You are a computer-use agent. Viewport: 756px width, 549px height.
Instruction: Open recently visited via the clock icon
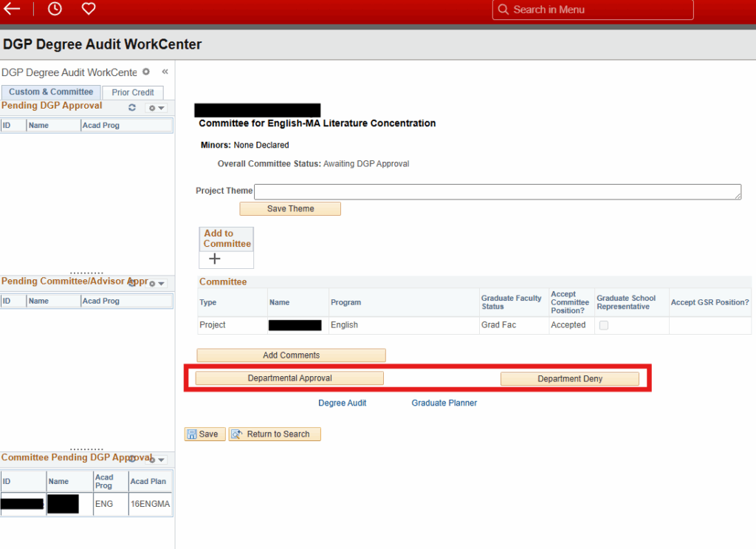(55, 9)
